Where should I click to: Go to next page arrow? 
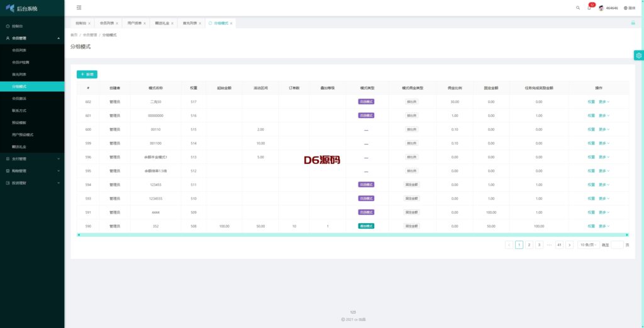[x=569, y=244]
